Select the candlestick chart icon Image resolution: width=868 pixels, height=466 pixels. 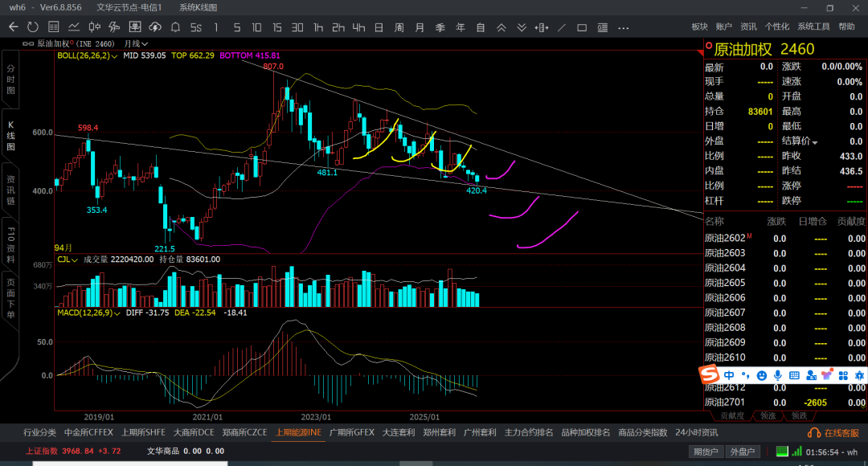95,27
